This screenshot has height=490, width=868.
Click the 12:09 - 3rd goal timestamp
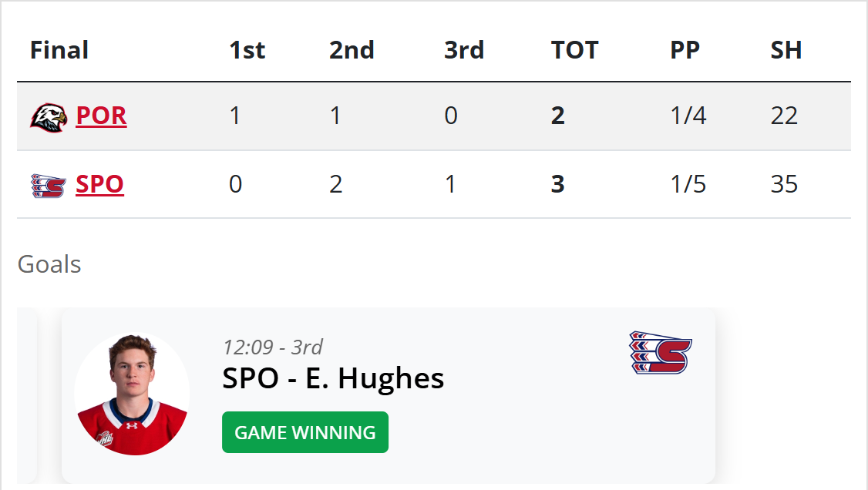pyautogui.click(x=273, y=347)
